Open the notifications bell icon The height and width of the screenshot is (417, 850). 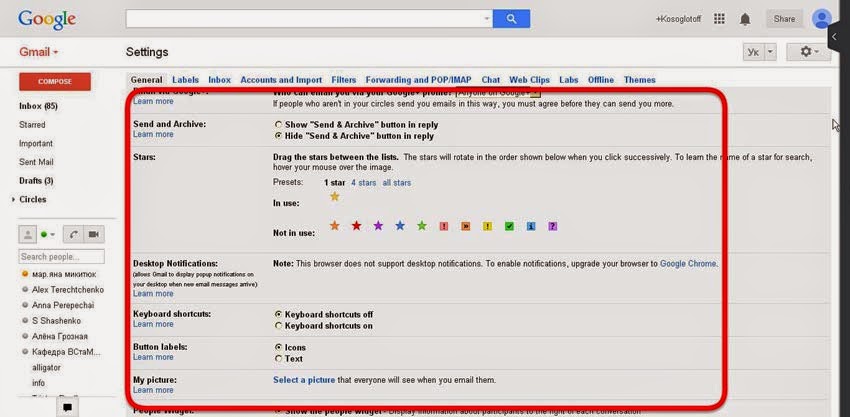(x=745, y=20)
